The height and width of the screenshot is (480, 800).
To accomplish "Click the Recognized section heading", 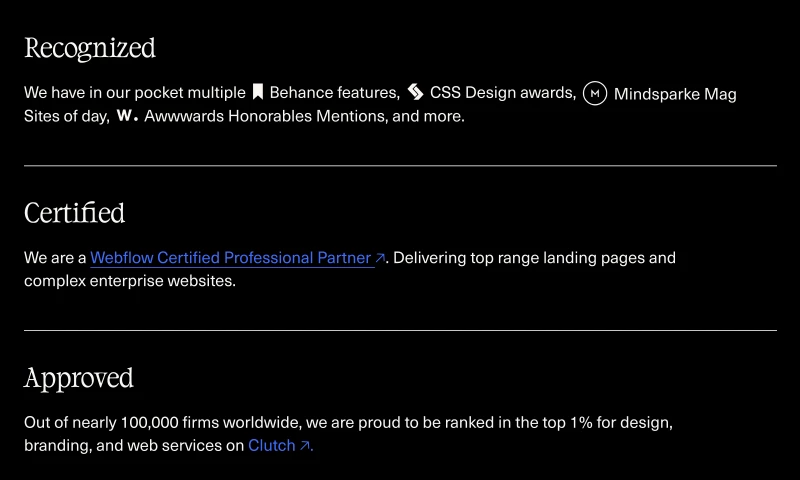I will 90,48.
